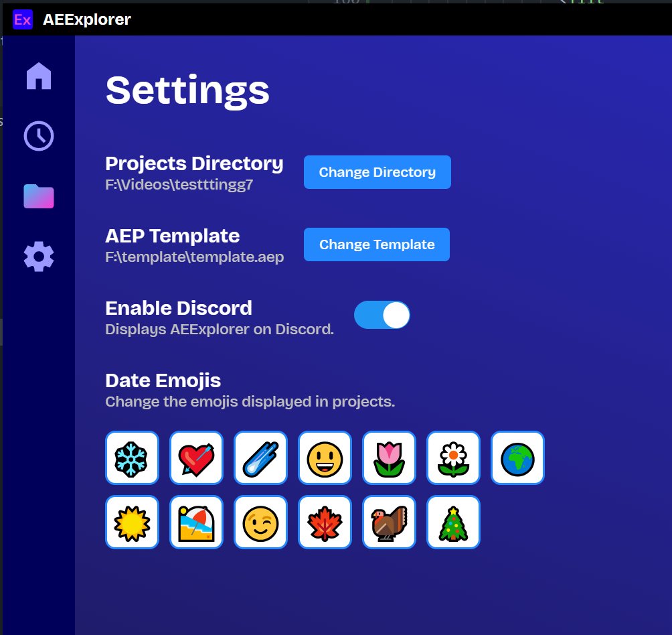
Task: Select the comet date emoji
Action: tap(260, 458)
